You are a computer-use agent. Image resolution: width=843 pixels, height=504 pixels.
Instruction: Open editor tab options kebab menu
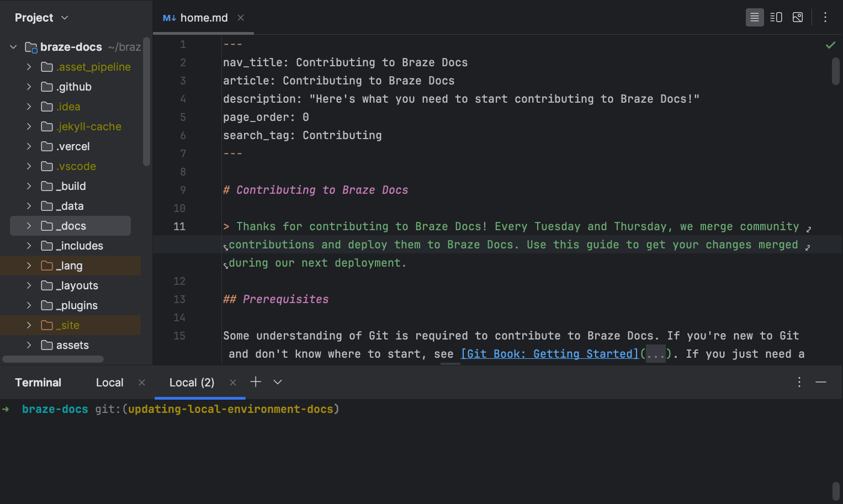(x=825, y=18)
